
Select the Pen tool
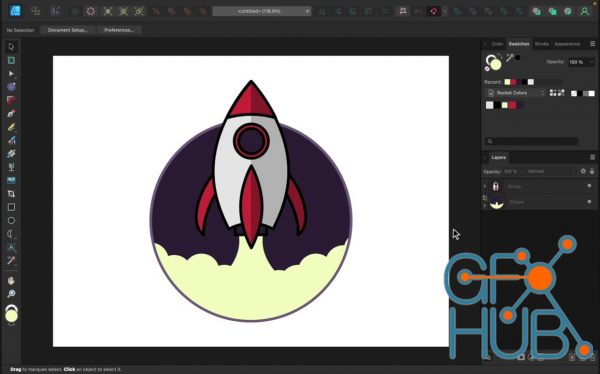coord(11,114)
